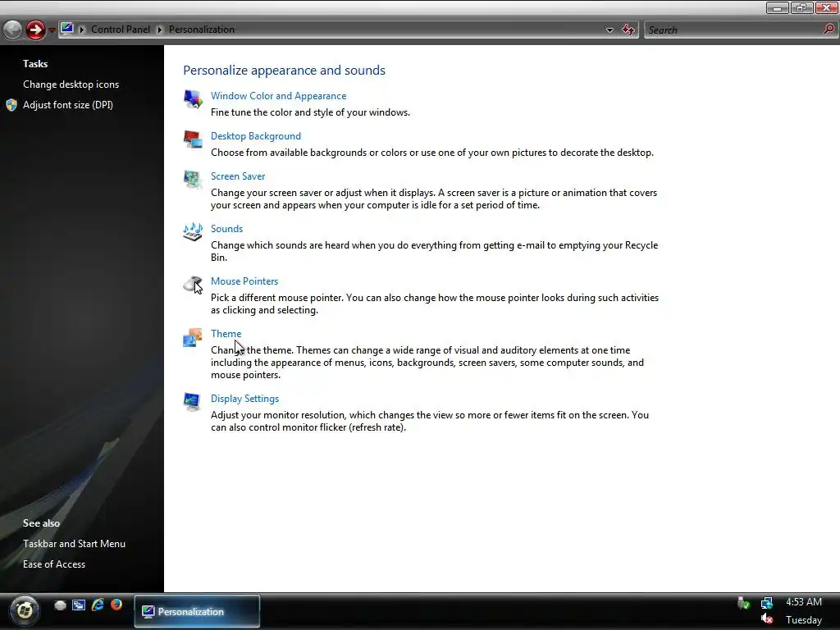Click into the Search box
Screen dimensions: 840x630
pos(734,30)
